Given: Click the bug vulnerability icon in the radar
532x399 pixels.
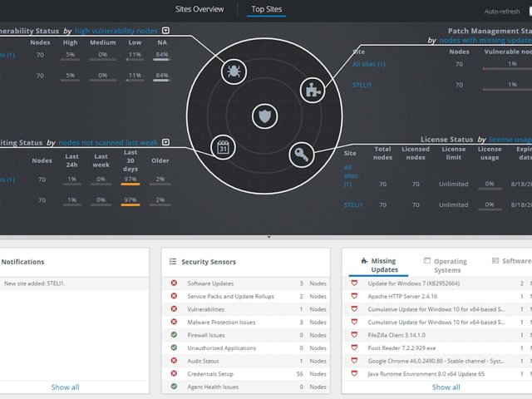Looking at the screenshot, I should tap(234, 71).
